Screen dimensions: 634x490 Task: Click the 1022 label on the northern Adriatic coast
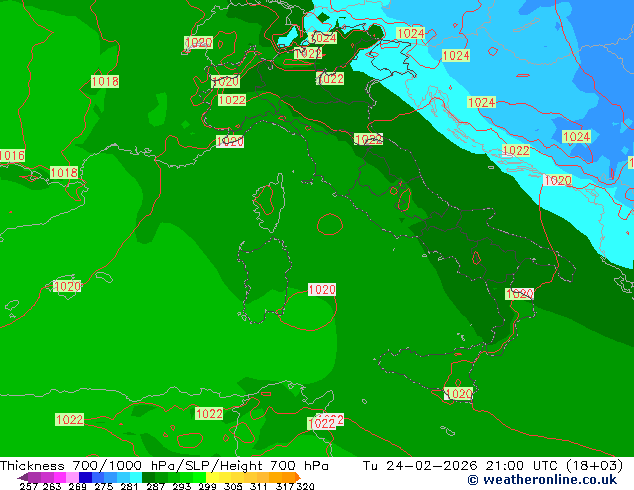pos(368,139)
